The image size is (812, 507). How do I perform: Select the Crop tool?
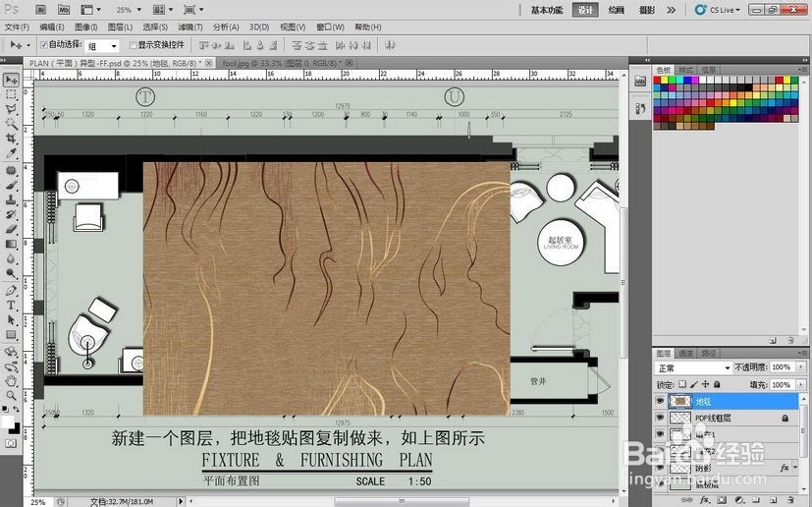pos(11,139)
